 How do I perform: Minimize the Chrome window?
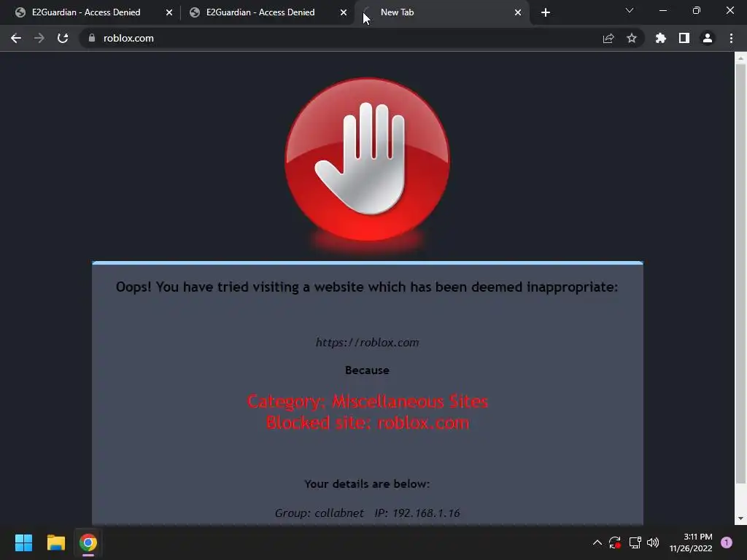pyautogui.click(x=662, y=10)
